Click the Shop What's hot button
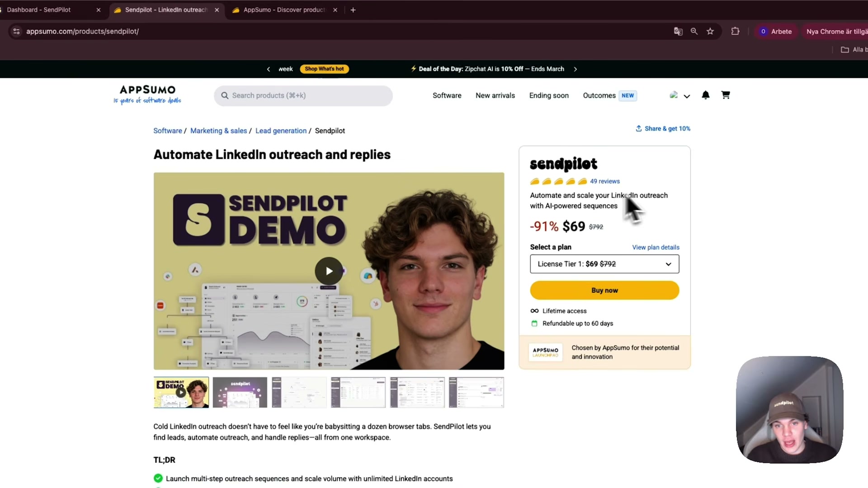 pyautogui.click(x=324, y=69)
